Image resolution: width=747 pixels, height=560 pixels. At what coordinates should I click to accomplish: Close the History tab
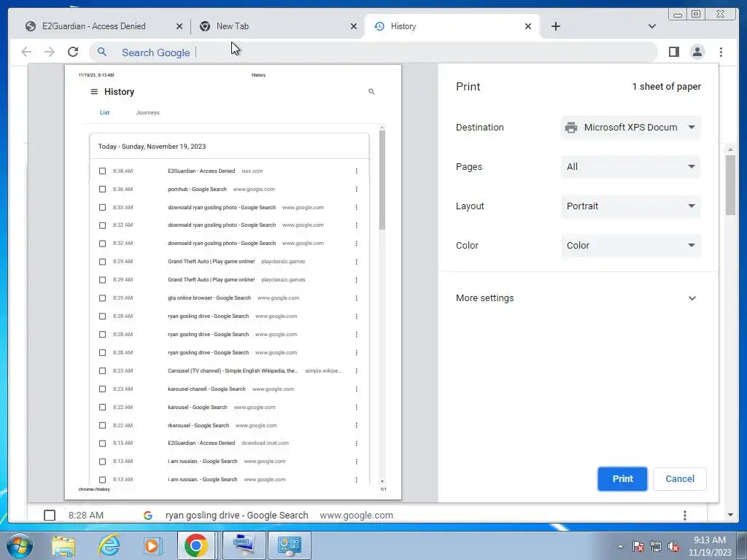pyautogui.click(x=528, y=26)
